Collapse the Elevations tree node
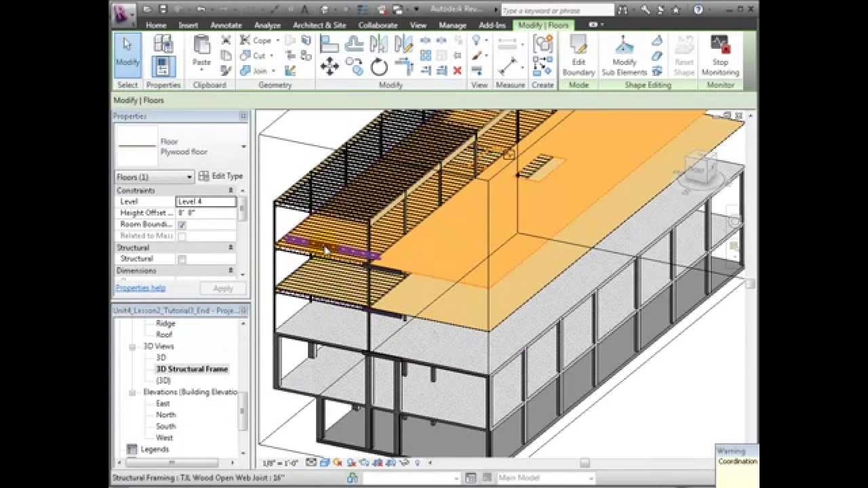The width and height of the screenshot is (868, 488). (x=133, y=392)
